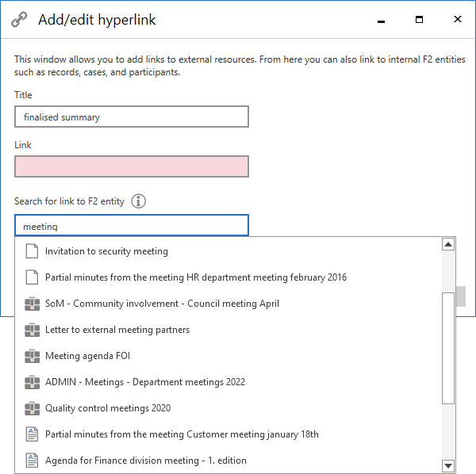
Task: Click document icon beside HR department minutes
Action: [32, 277]
